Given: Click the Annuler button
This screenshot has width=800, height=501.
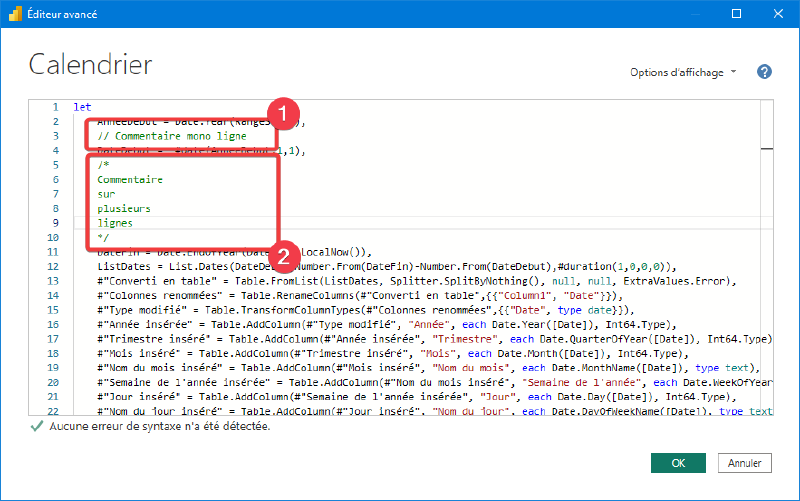Looking at the screenshot, I should [744, 463].
